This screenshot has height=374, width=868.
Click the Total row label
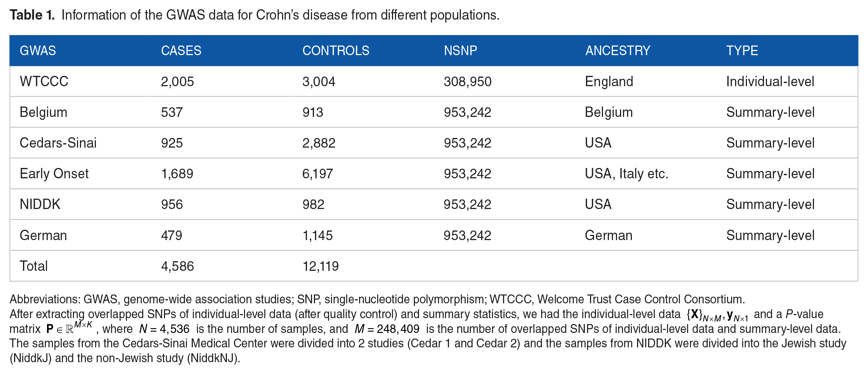pyautogui.click(x=34, y=266)
